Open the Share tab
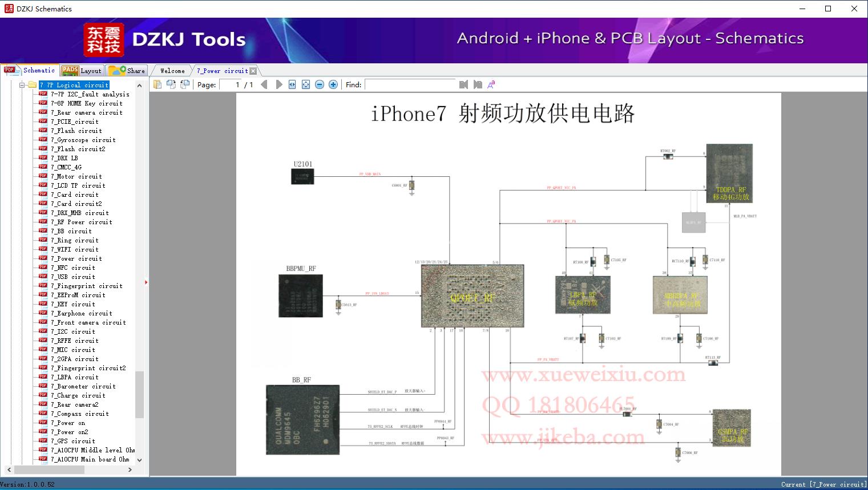Viewport: 868px width, 490px height. [x=127, y=70]
